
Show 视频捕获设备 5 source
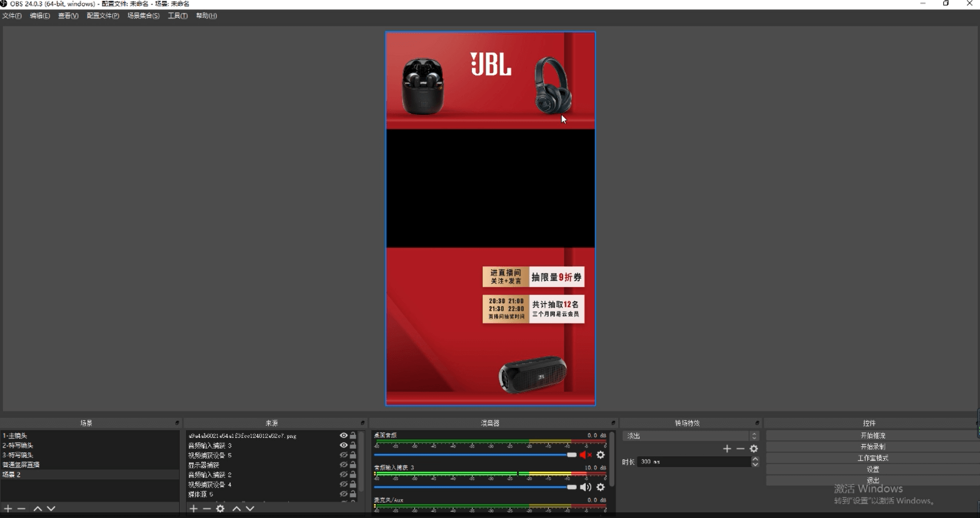(x=343, y=455)
